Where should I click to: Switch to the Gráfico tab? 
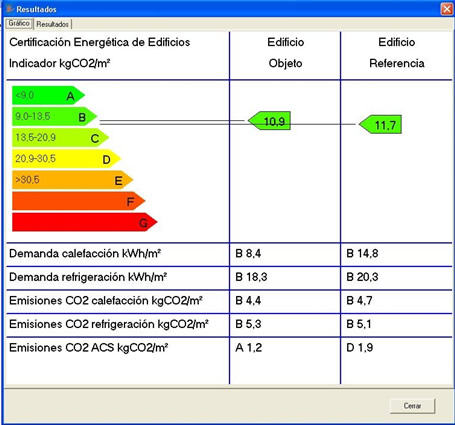coord(19,24)
